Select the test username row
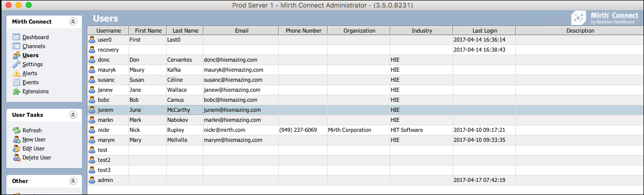Image resolution: width=644 pixels, height=195 pixels. coord(366,150)
